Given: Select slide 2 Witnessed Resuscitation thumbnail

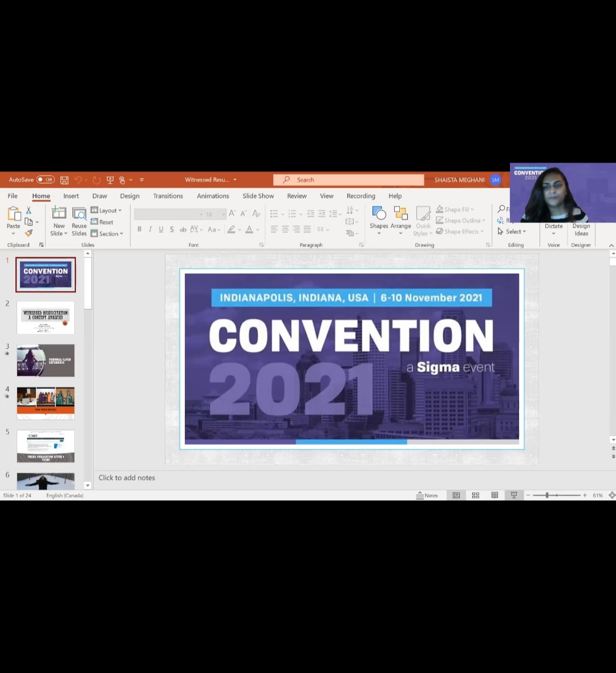Looking at the screenshot, I should [x=46, y=318].
